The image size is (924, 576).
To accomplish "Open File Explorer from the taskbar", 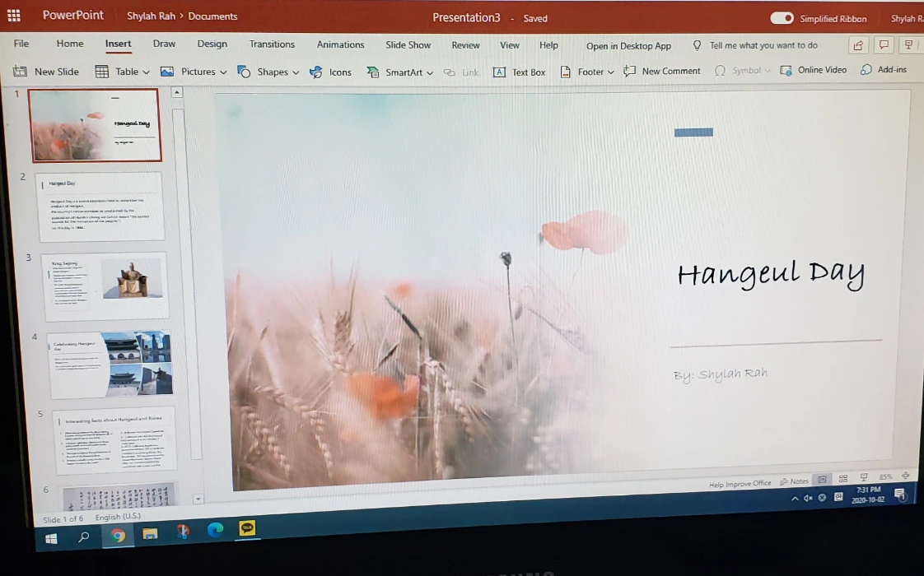I will coord(150,533).
